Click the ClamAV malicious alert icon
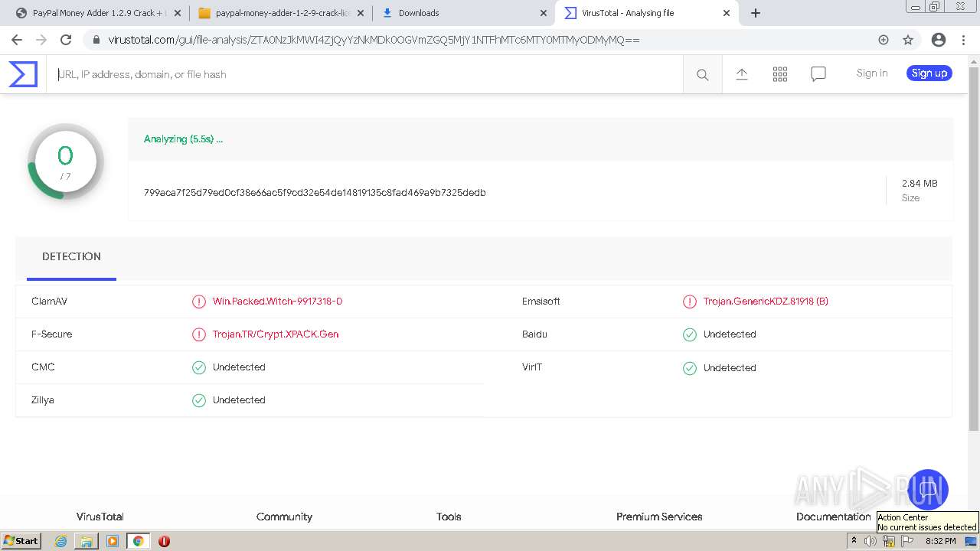980x551 pixels. point(199,302)
